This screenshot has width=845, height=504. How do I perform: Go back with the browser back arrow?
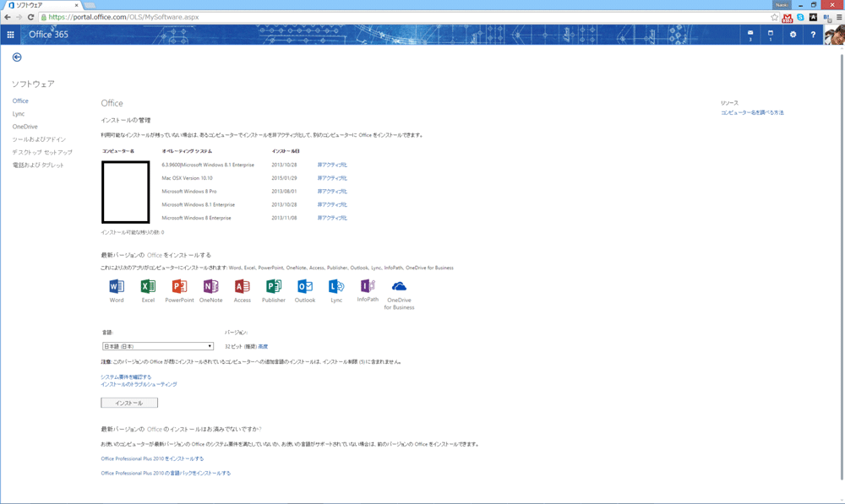[x=7, y=17]
